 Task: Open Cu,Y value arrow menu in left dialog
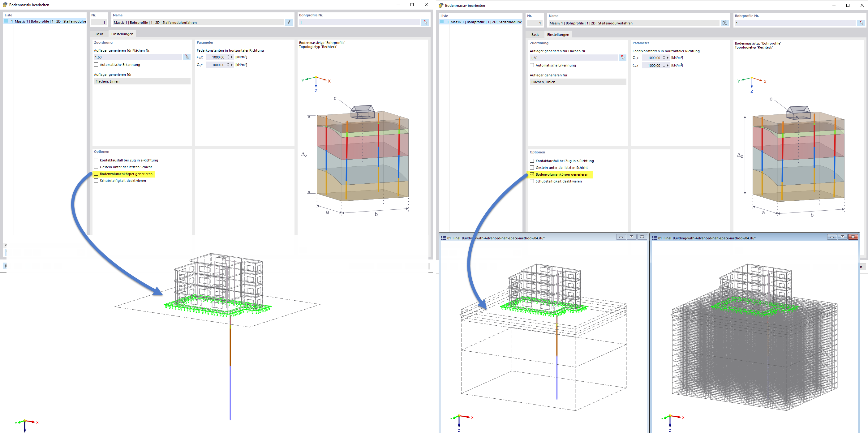pos(232,65)
